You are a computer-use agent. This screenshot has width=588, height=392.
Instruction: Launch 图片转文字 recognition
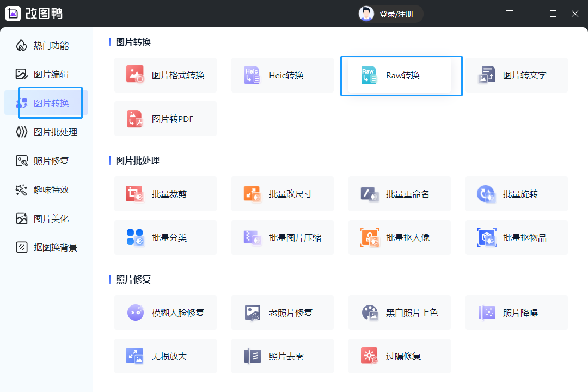point(516,75)
